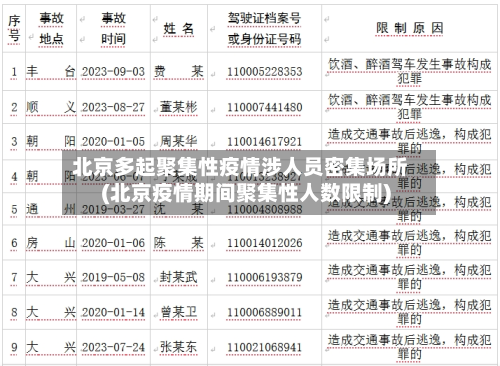Select the 房山 location cell

click(51, 243)
